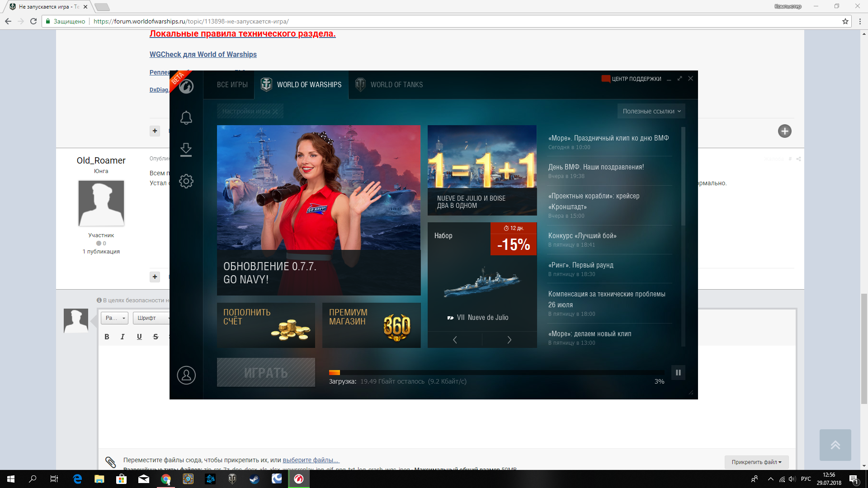Open the Hearthstone taskbar icon

(x=188, y=479)
